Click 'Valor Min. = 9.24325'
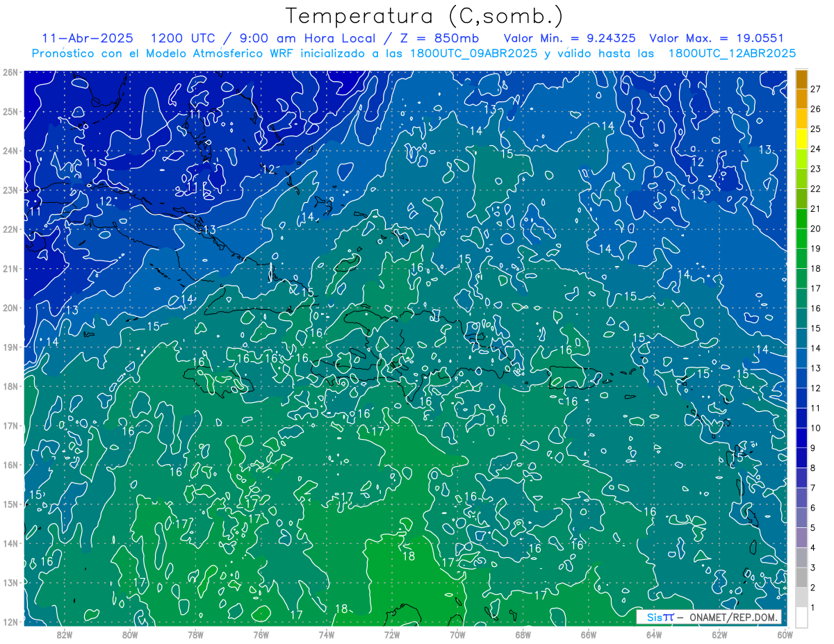 [x=569, y=38]
